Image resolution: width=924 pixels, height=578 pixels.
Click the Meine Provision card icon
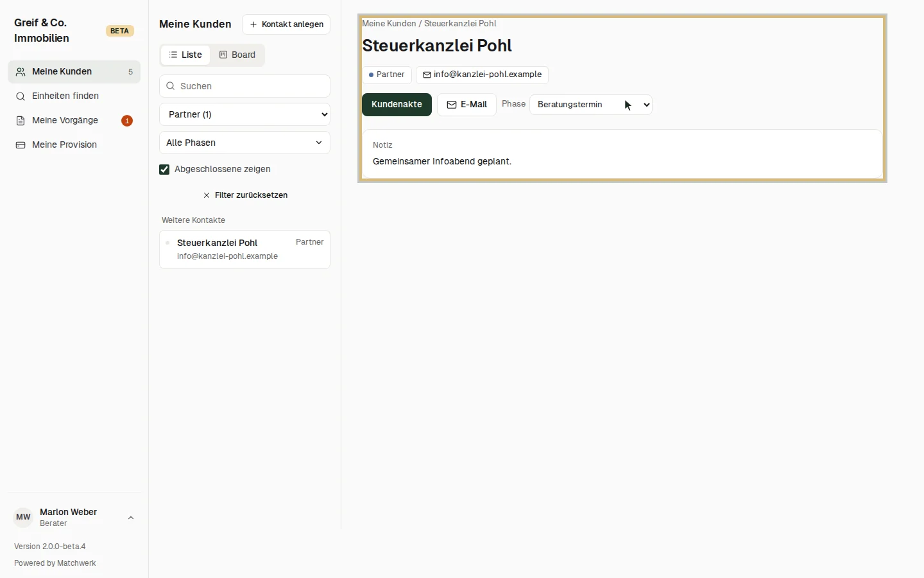[21, 145]
